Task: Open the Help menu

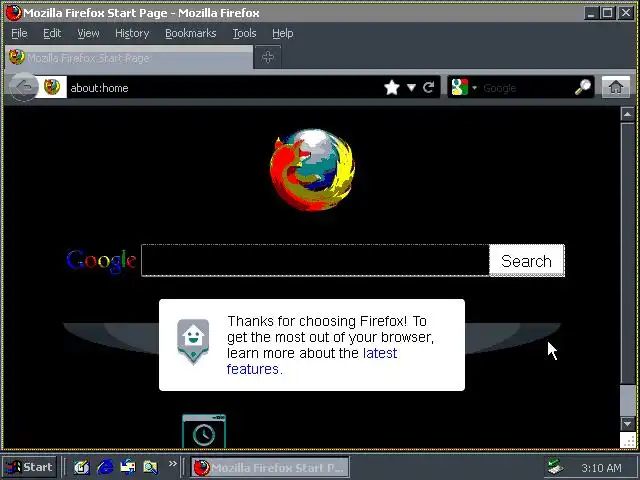Action: pyautogui.click(x=282, y=33)
